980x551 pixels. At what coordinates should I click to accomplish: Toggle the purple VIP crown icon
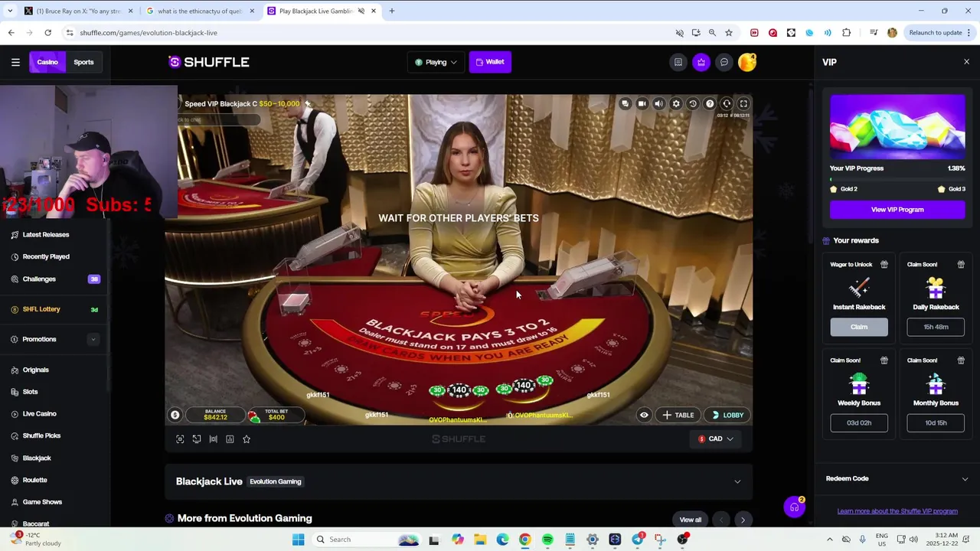point(701,62)
